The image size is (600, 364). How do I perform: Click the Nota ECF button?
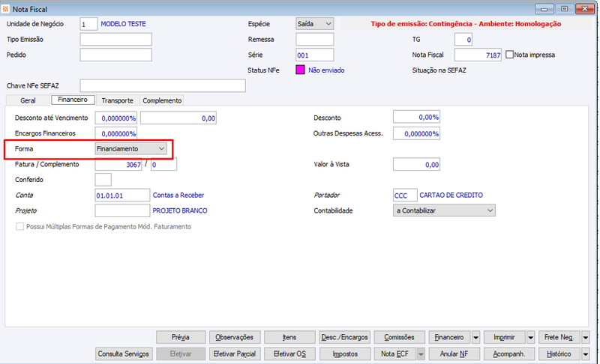pyautogui.click(x=395, y=354)
